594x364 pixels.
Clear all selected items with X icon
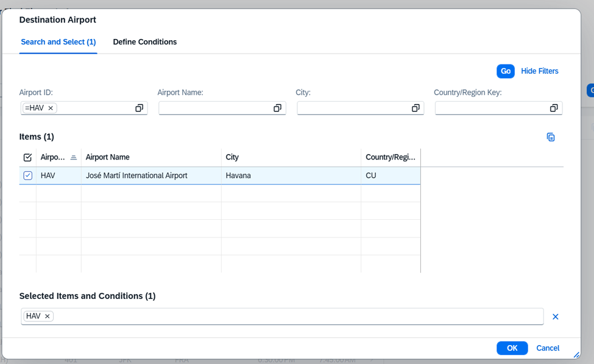pos(555,317)
